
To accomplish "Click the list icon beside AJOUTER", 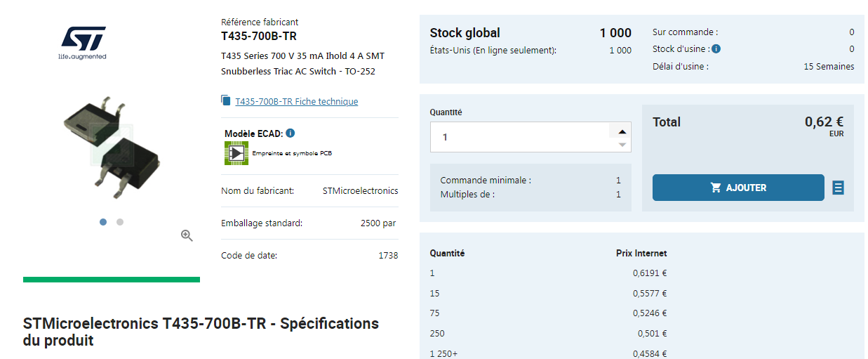I will (x=838, y=188).
